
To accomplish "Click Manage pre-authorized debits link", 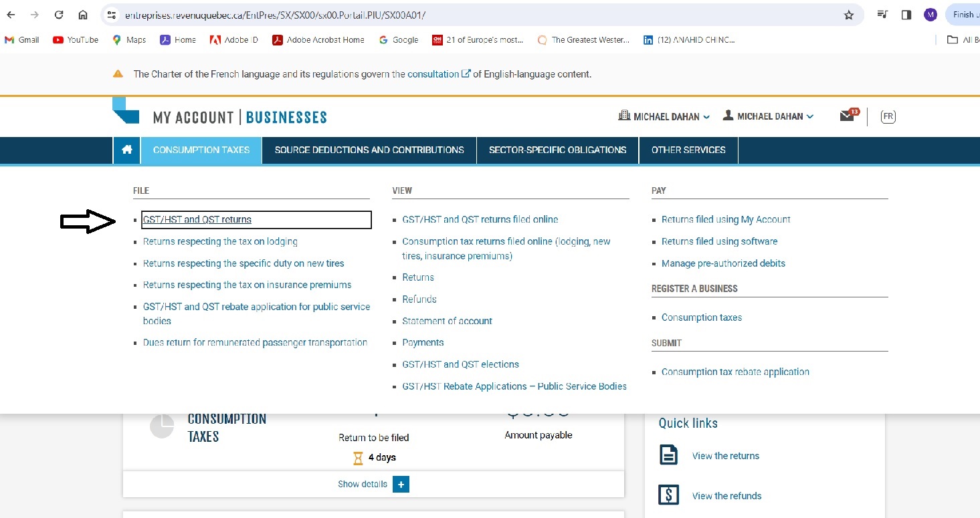I will click(x=723, y=263).
